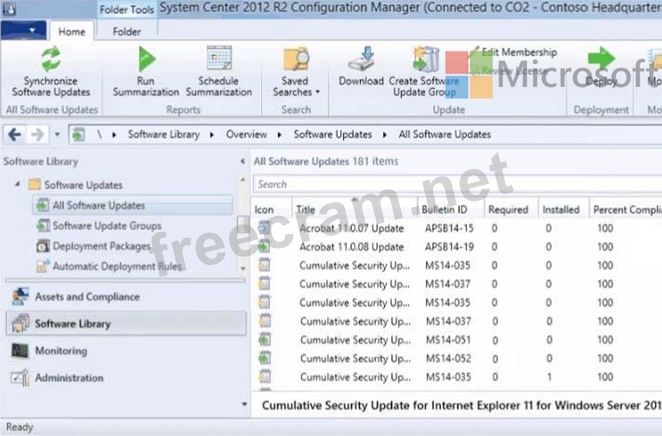
Task: Open Saved Searches menu
Action: point(295,72)
